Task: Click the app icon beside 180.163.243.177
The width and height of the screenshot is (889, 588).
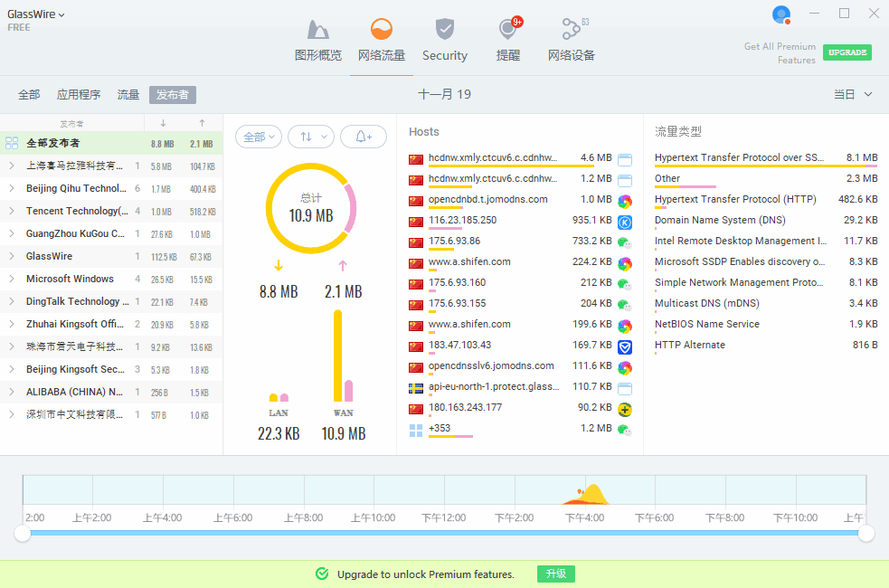Action: 624,409
